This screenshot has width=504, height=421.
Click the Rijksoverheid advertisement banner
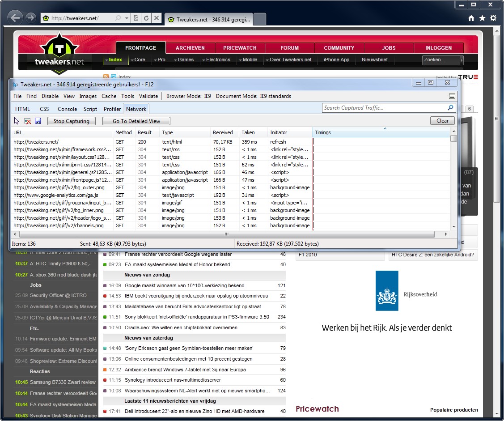[x=387, y=302]
